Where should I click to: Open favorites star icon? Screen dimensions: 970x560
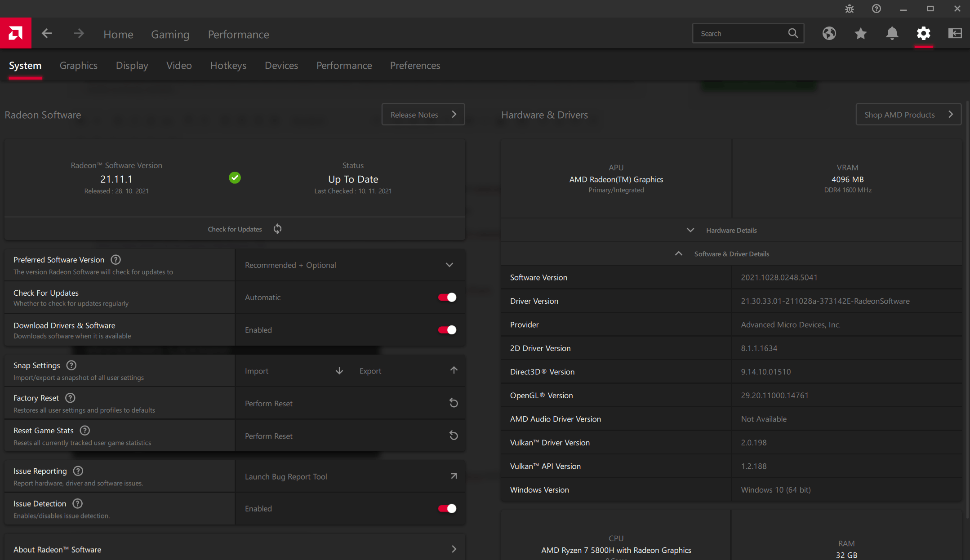pos(860,33)
